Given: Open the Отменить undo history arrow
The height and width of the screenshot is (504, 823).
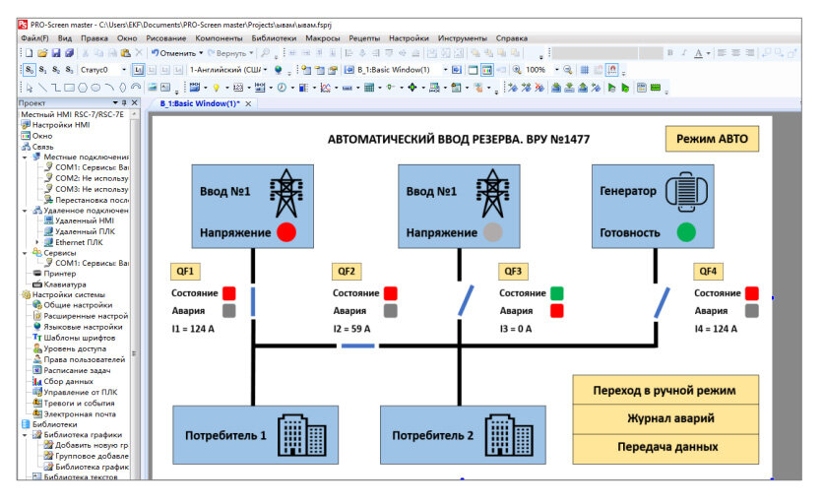Looking at the screenshot, I should 201,53.
